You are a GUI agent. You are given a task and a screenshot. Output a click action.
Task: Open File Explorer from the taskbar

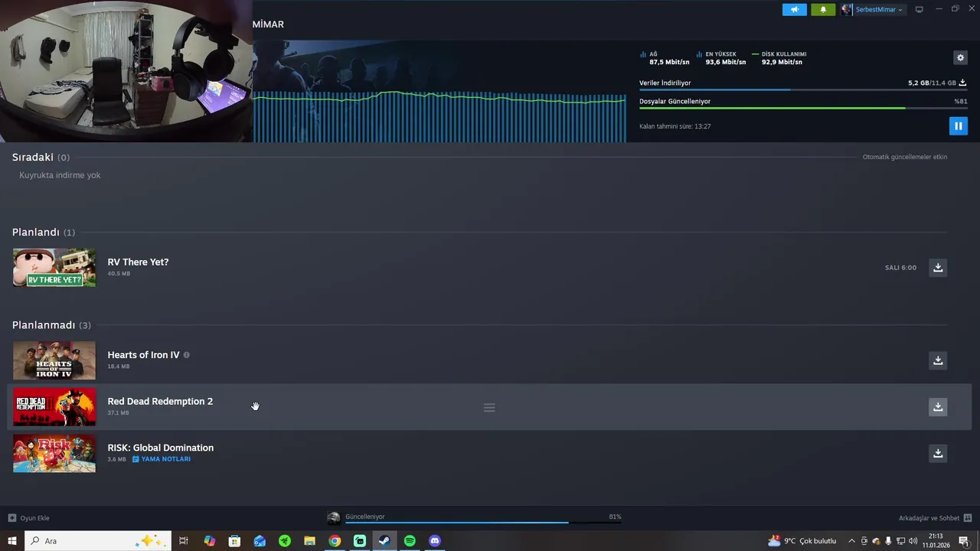[309, 541]
